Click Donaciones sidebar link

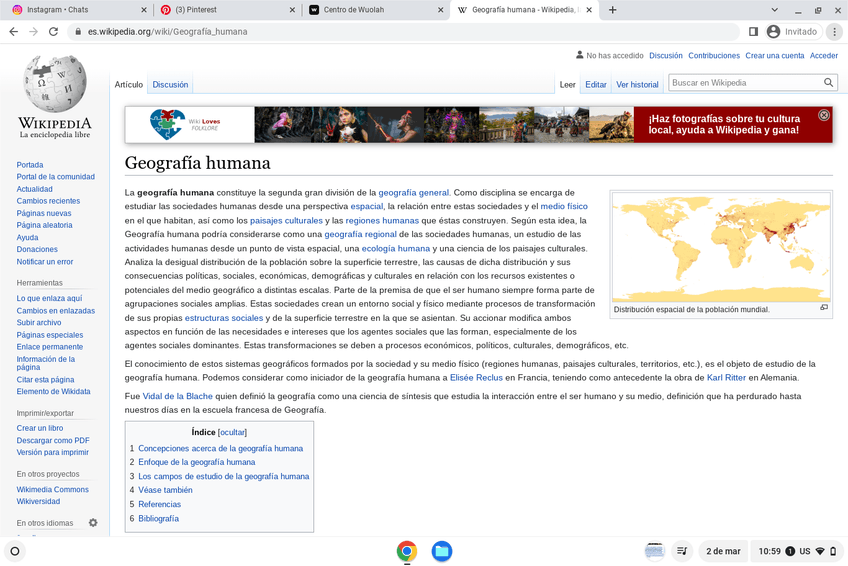pos(37,249)
